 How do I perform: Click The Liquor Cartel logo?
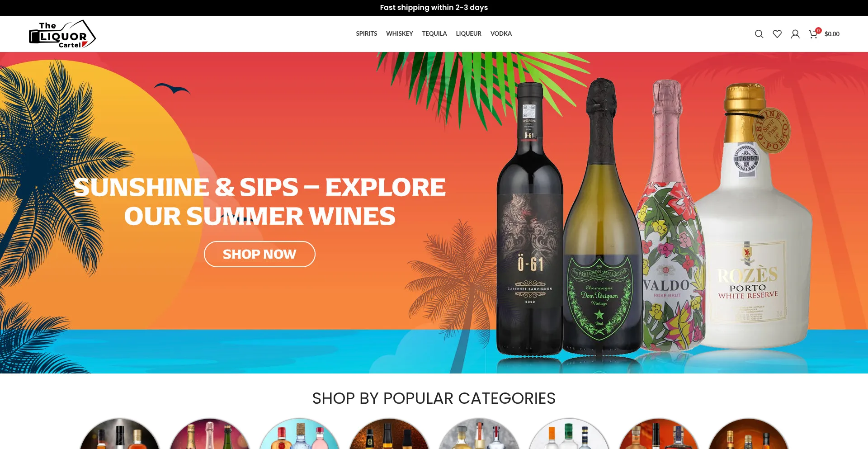(62, 34)
